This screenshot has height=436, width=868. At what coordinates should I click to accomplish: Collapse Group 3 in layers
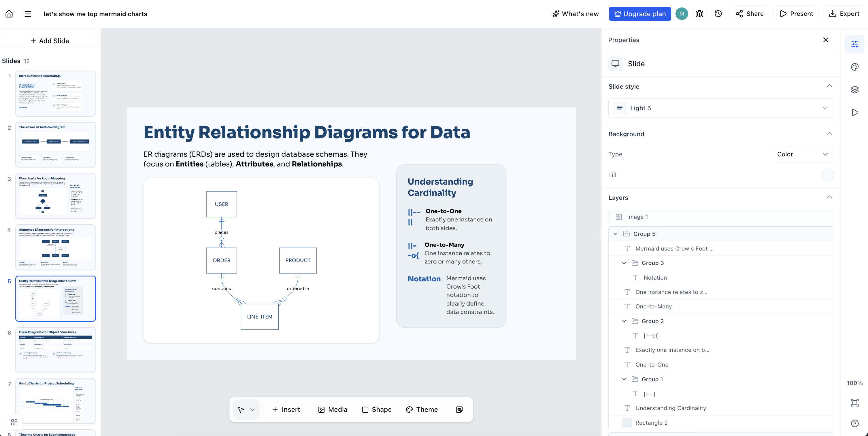[624, 263]
